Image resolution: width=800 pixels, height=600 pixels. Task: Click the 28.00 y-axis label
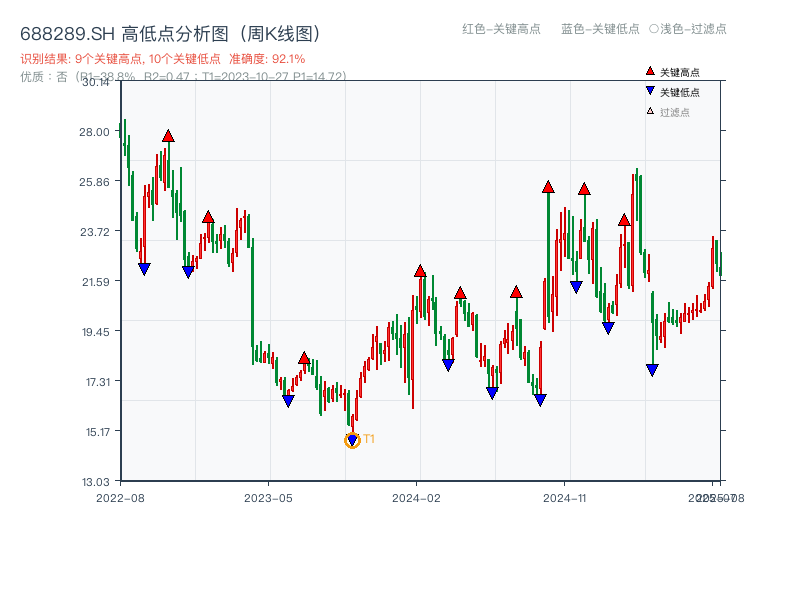click(94, 132)
